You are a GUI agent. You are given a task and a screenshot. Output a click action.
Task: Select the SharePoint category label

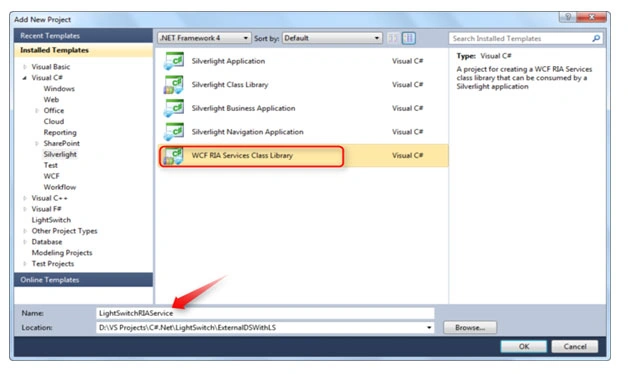point(62,143)
